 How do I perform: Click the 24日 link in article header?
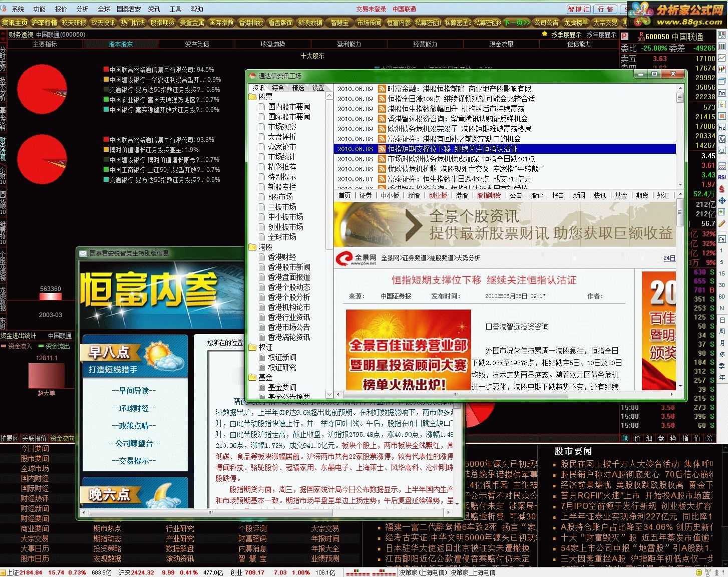(669, 258)
